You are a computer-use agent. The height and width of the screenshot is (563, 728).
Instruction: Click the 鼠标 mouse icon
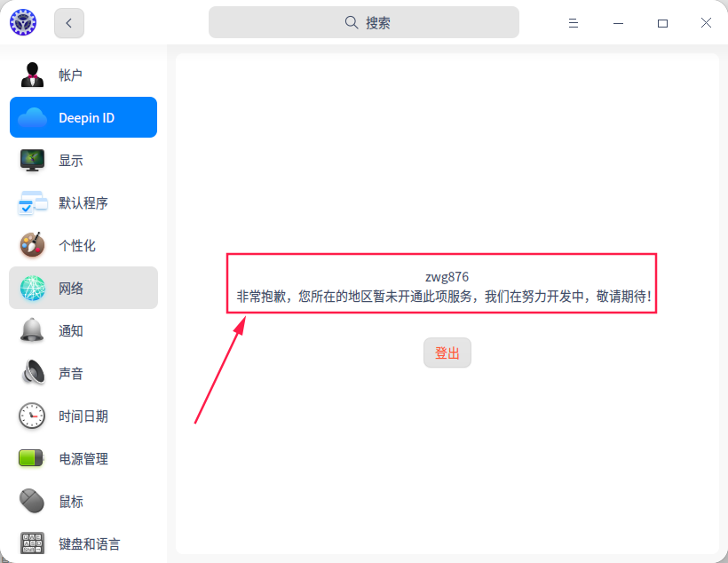(32, 501)
